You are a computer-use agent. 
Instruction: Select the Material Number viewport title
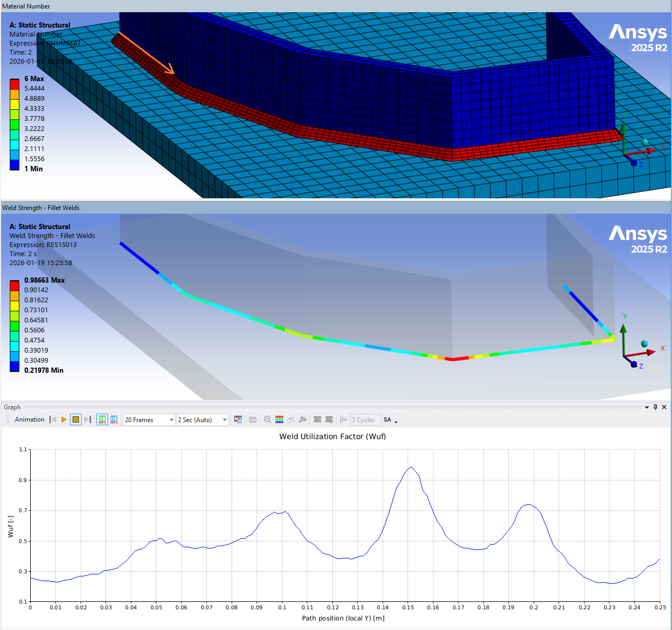tap(26, 6)
